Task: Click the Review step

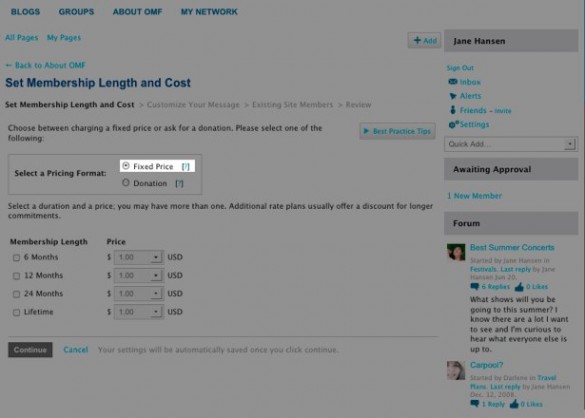Action: tap(358, 105)
